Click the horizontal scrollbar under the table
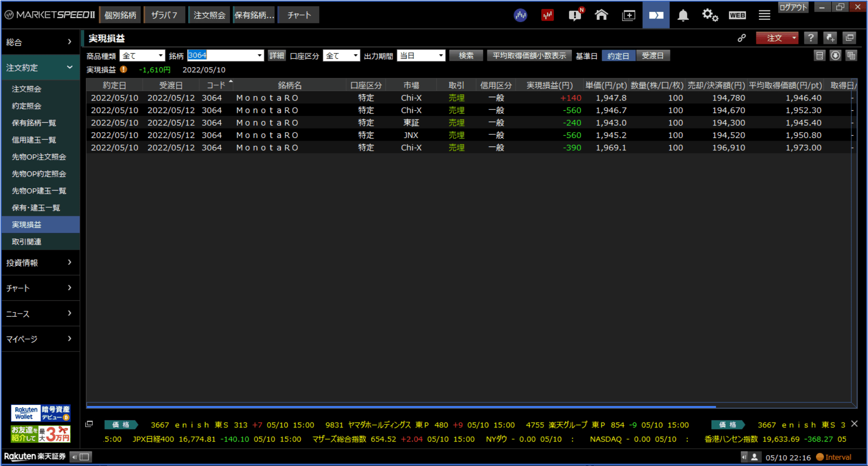Screen dimensions: 868x466 [x=401, y=407]
